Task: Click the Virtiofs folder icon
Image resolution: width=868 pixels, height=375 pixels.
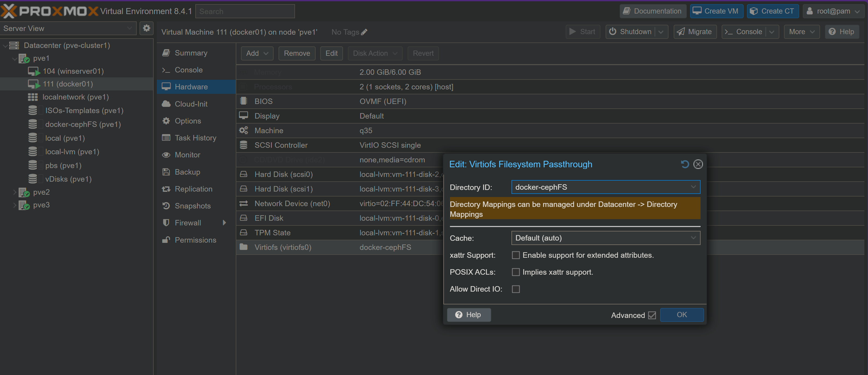Action: (x=243, y=247)
